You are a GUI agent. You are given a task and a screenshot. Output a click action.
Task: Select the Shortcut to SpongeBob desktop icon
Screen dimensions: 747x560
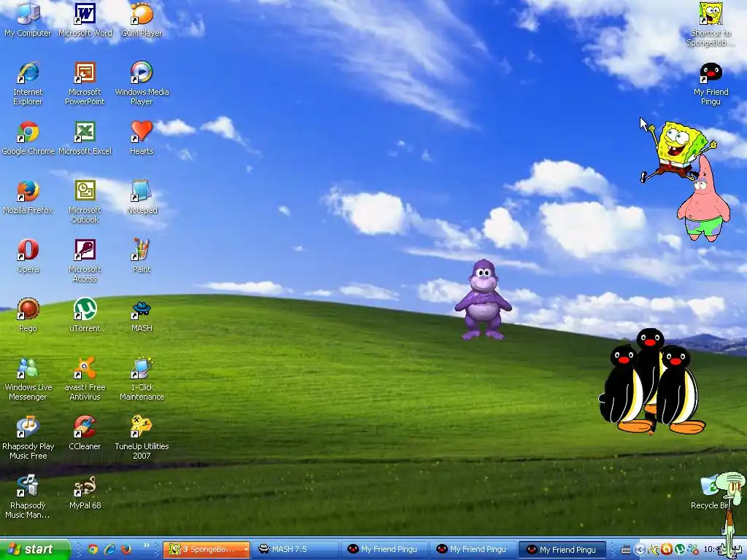pos(711,24)
